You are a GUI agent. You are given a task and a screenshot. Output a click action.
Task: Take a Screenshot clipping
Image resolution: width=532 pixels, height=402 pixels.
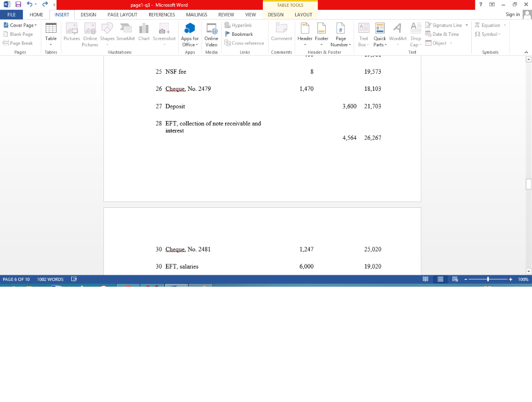tap(164, 35)
